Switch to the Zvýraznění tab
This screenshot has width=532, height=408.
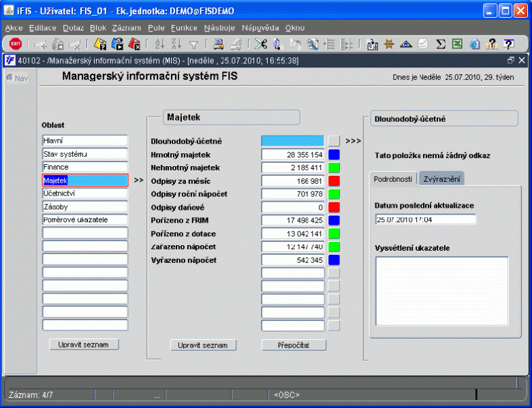tap(441, 179)
